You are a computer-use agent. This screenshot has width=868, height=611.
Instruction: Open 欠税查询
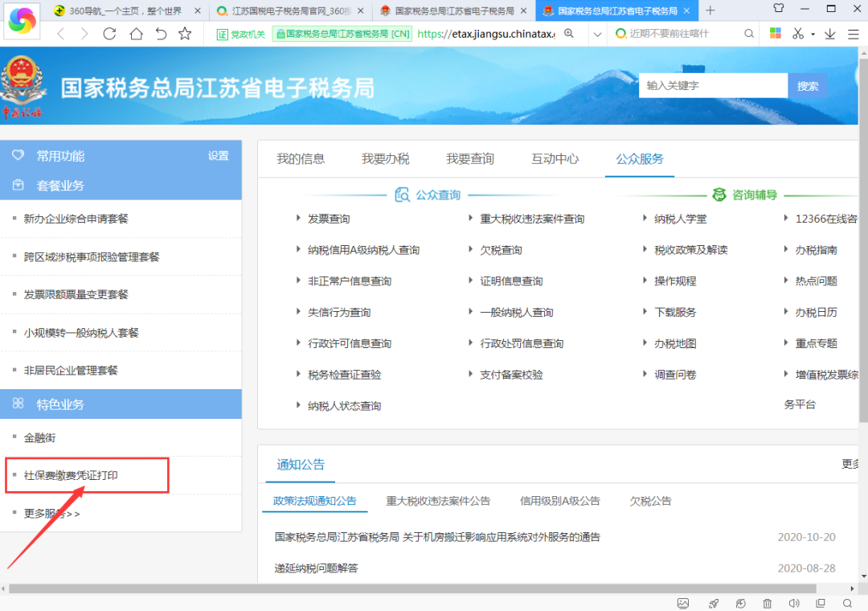pyautogui.click(x=501, y=250)
